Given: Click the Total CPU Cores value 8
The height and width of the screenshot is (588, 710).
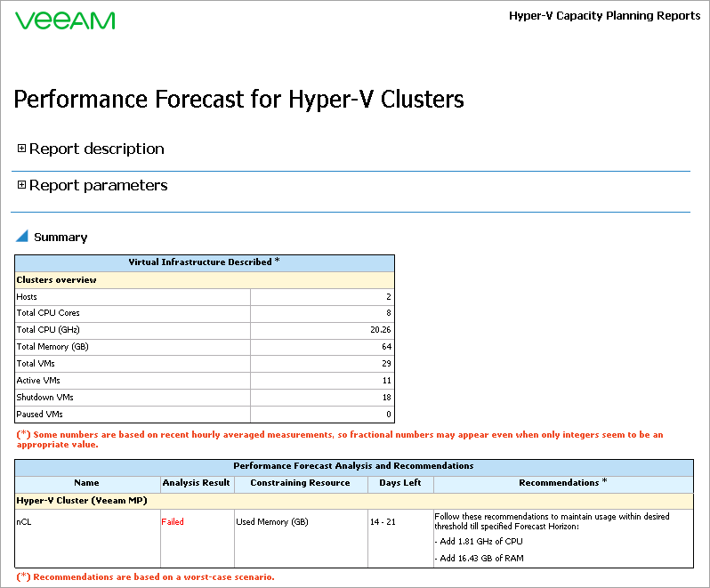Looking at the screenshot, I should pos(389,313).
